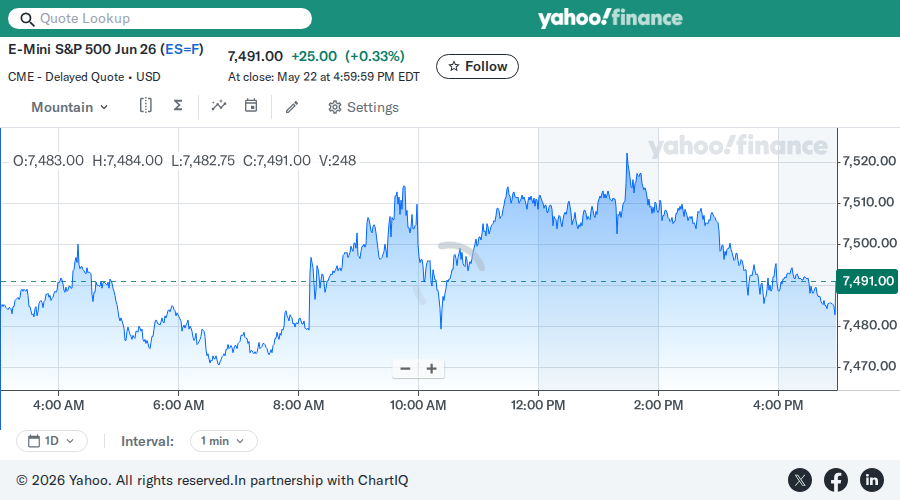Open the X social media icon

[x=800, y=480]
